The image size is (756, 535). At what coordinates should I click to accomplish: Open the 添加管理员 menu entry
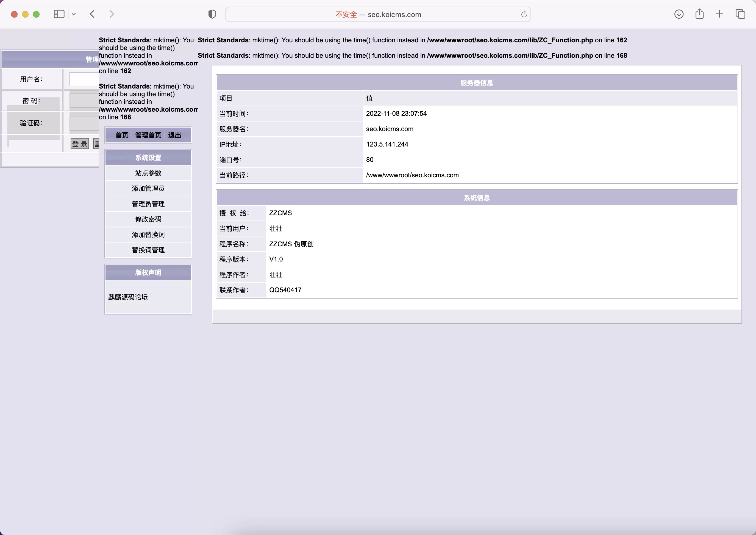[x=148, y=188]
